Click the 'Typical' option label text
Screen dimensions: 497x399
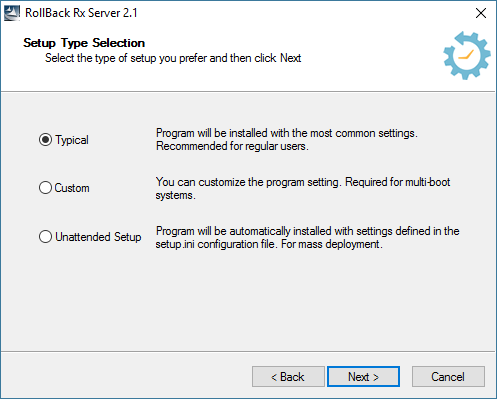pyautogui.click(x=72, y=140)
